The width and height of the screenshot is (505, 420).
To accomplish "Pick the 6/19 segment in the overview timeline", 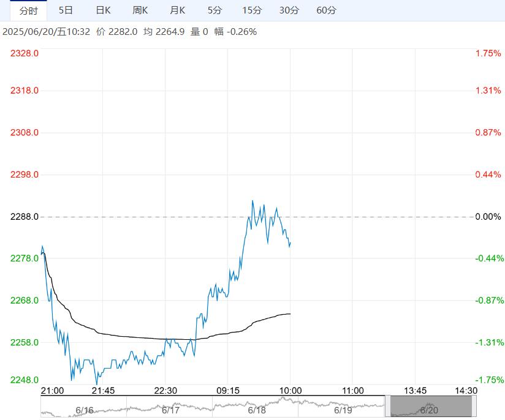I will (343, 410).
